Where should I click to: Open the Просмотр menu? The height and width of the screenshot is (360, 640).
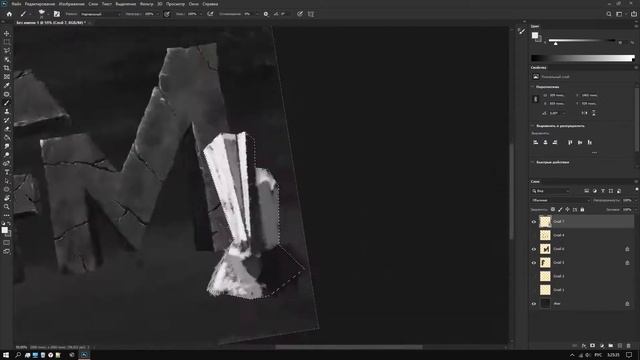[x=175, y=4]
